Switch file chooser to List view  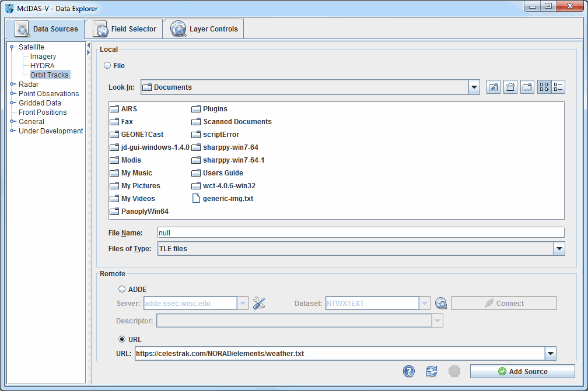coord(544,87)
